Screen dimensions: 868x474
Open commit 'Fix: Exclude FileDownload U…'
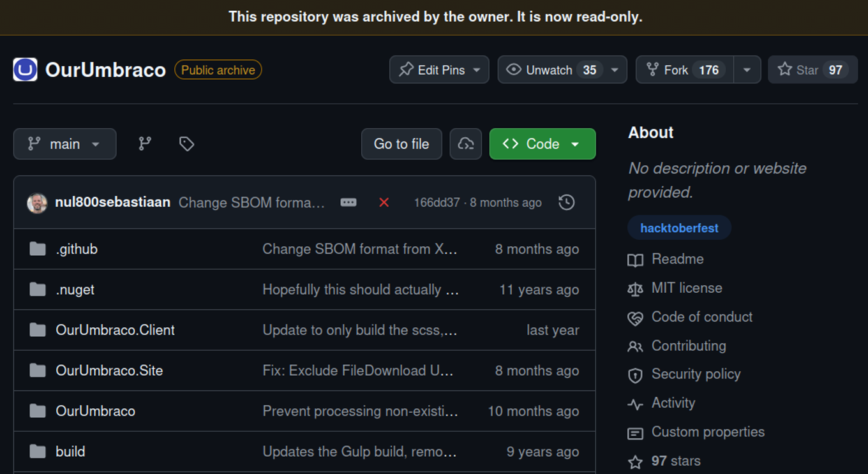coord(358,371)
